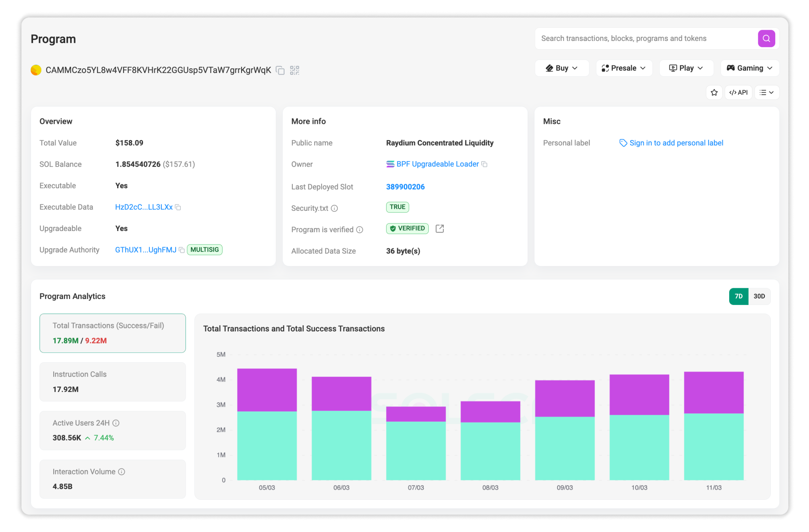Select the Instruction Calls card
This screenshot has height=532, width=809.
[x=112, y=382]
